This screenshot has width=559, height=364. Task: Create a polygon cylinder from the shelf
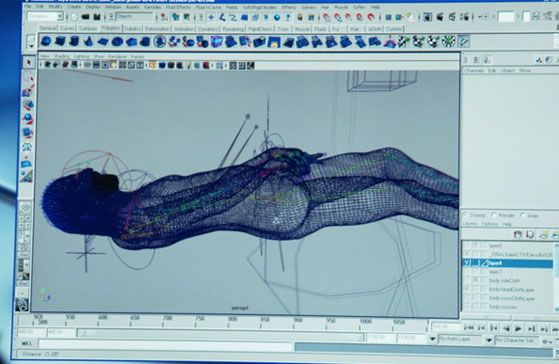click(x=74, y=41)
